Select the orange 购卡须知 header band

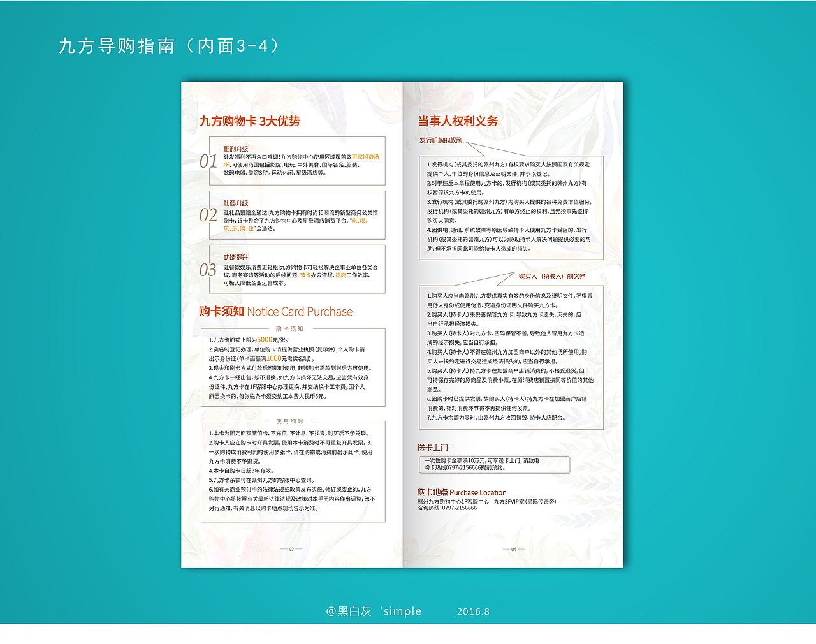290,328
